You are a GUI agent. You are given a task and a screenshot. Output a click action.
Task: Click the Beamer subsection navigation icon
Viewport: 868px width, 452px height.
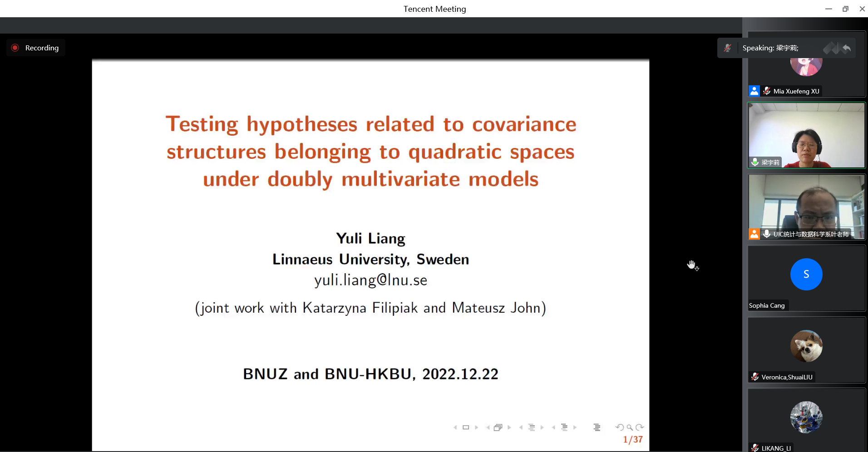click(x=532, y=427)
